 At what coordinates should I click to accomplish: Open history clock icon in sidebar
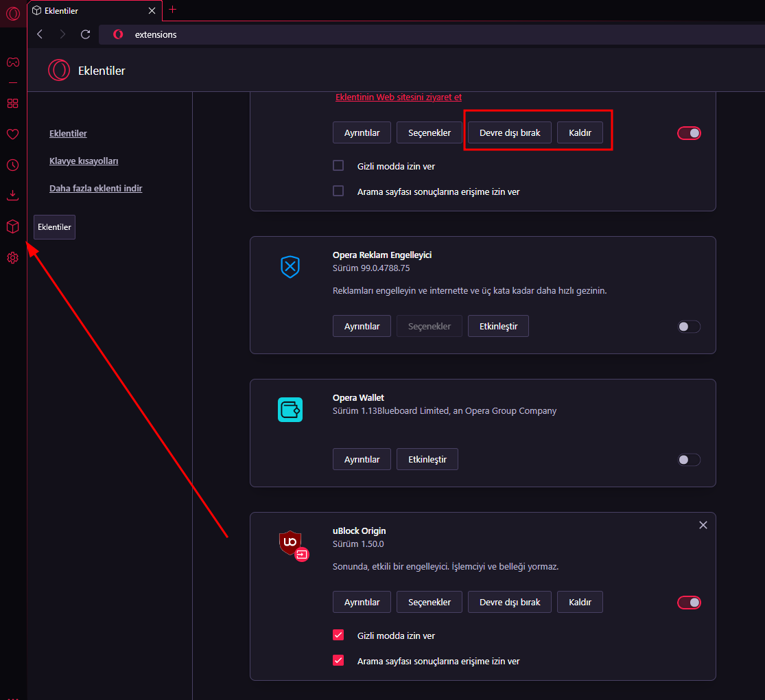(13, 165)
